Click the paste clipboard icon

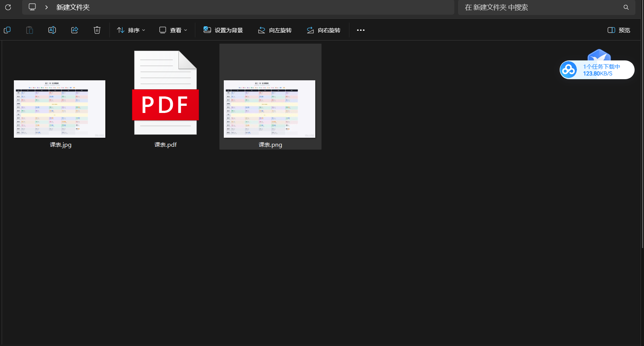(30, 30)
